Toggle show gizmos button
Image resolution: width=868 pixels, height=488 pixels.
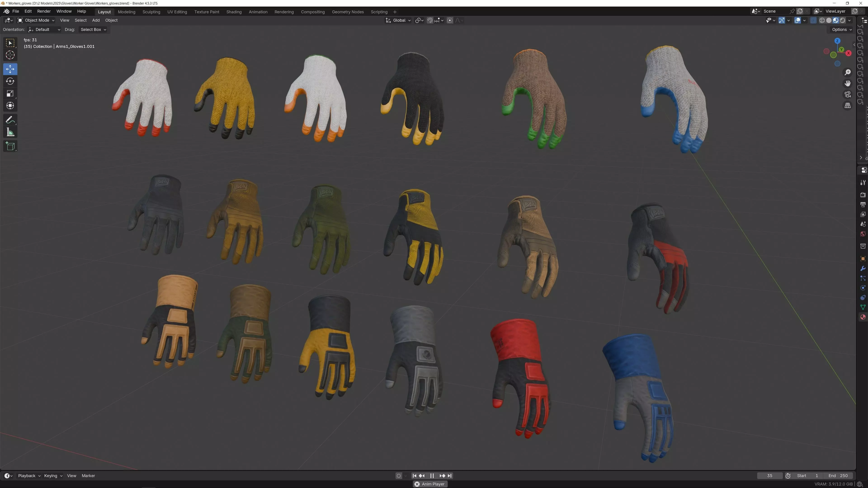click(x=781, y=21)
